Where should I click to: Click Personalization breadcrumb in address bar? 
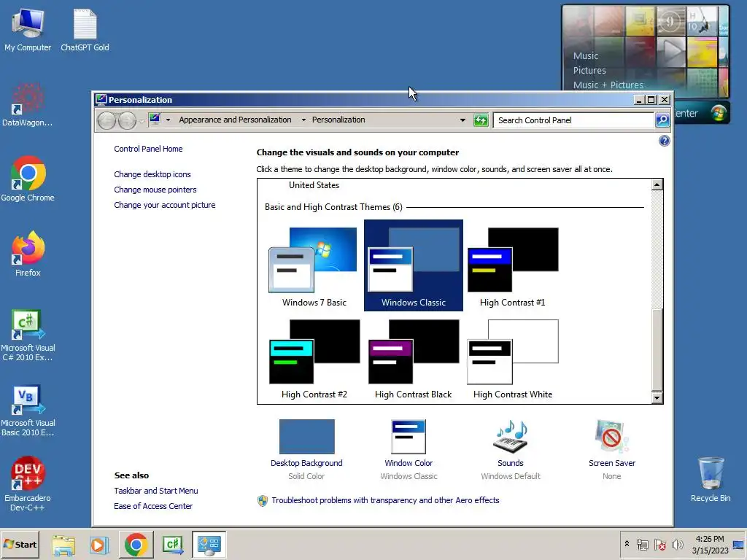338,120
